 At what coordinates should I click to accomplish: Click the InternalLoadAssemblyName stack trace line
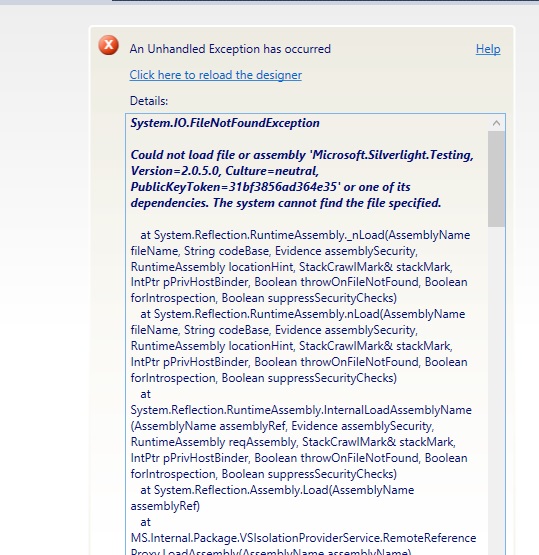[301, 410]
